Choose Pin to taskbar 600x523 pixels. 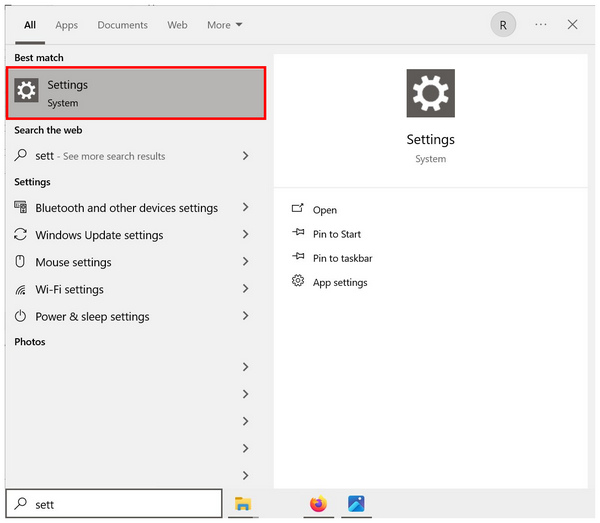342,258
